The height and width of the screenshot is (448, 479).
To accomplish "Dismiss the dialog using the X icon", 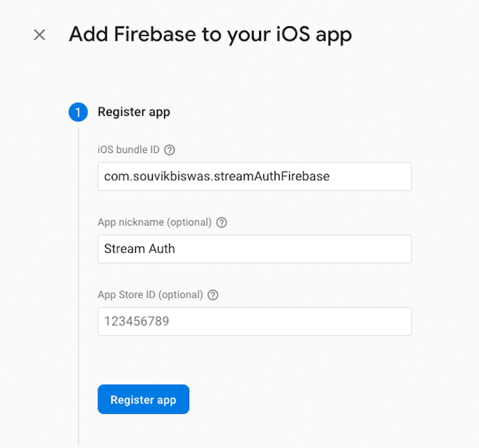I will point(39,35).
